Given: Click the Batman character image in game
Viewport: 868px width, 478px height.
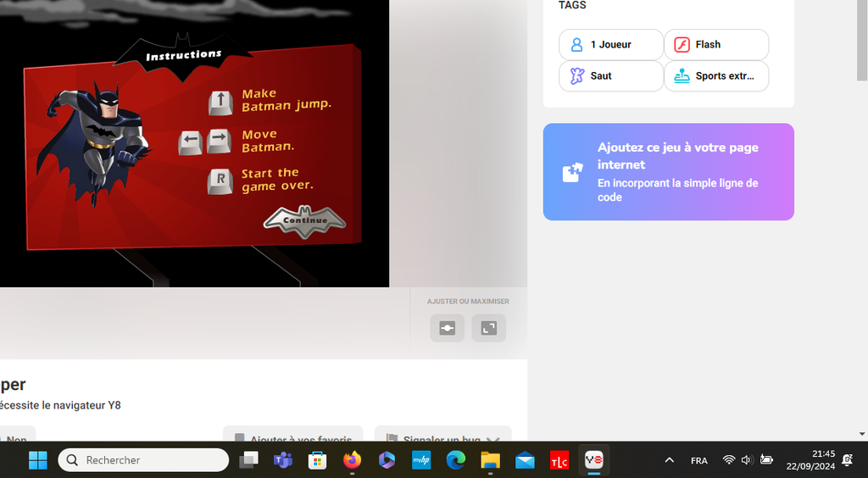Looking at the screenshot, I should (x=95, y=144).
